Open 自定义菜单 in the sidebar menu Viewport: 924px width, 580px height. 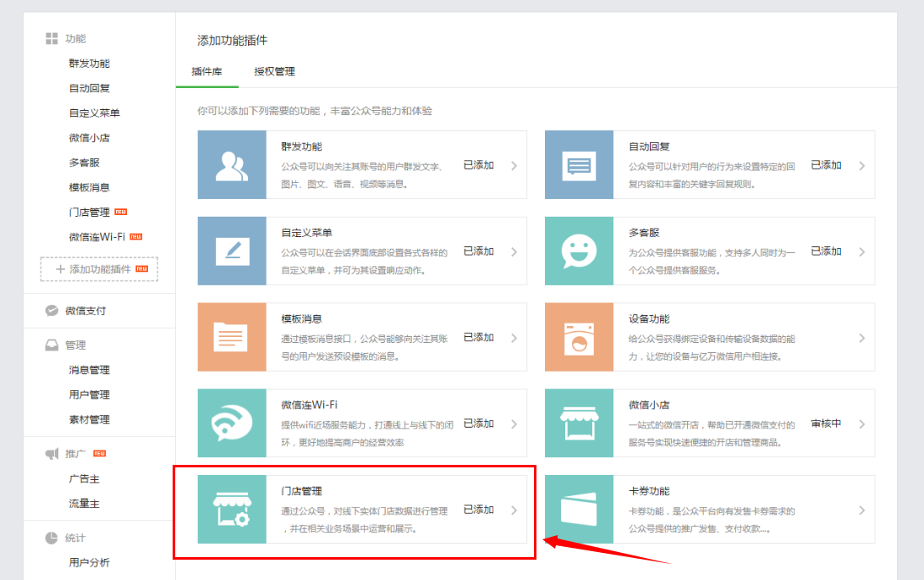94,113
